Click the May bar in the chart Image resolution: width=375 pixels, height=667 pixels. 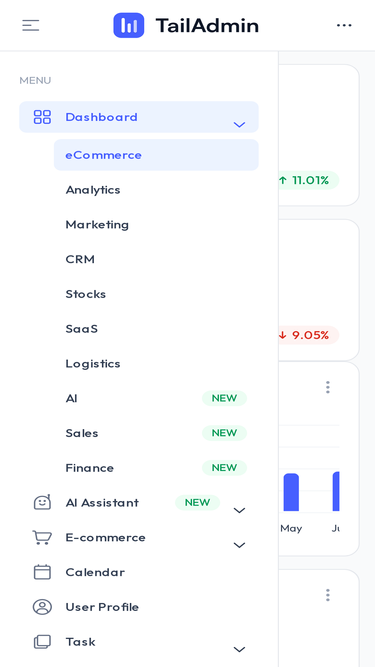point(291,492)
